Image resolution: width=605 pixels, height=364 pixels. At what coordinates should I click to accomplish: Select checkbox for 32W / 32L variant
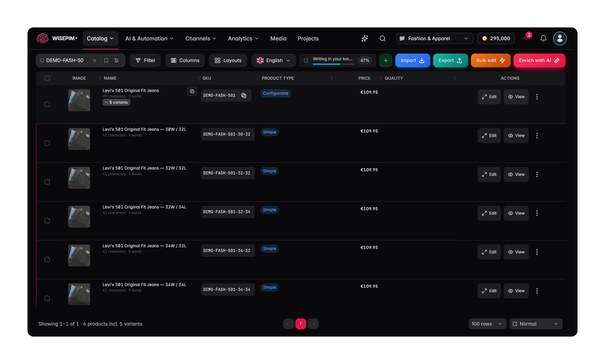47,182
